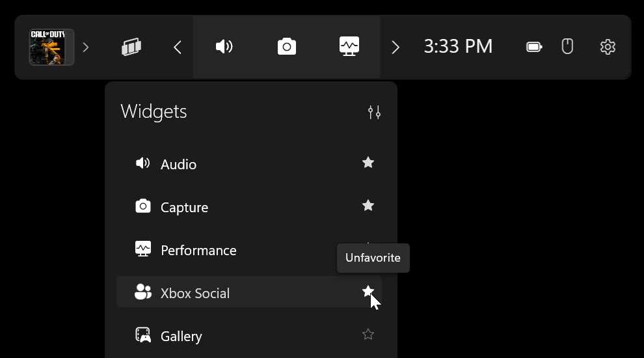The image size is (644, 358).
Task: Unfavorite the Audio widget star
Action: [x=368, y=163]
